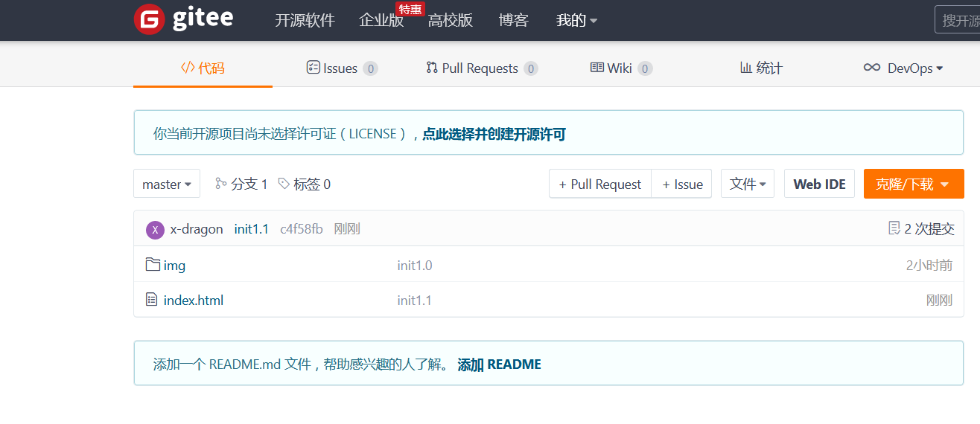Viewport: 980px width, 424px height.
Task: Open the Web IDE button
Action: pyautogui.click(x=819, y=184)
